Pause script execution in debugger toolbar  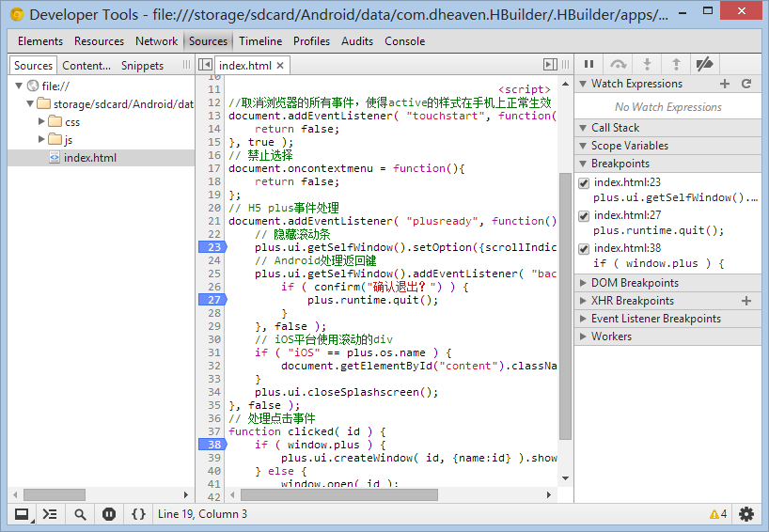pyautogui.click(x=589, y=64)
